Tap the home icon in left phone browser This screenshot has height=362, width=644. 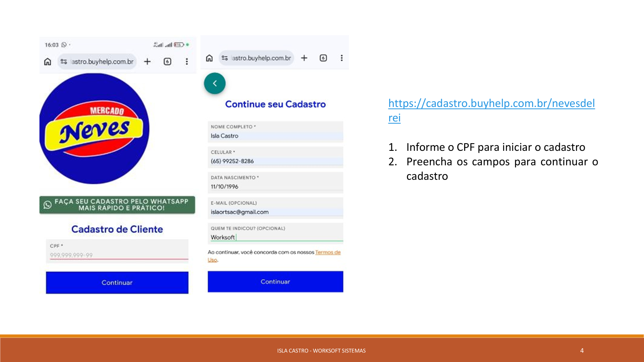pyautogui.click(x=47, y=62)
